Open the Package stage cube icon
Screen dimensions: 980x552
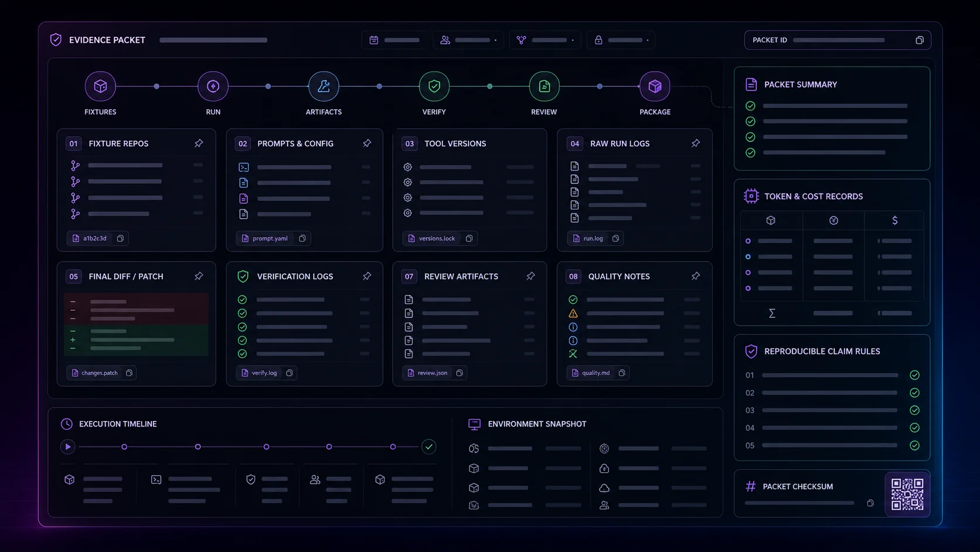pos(655,86)
